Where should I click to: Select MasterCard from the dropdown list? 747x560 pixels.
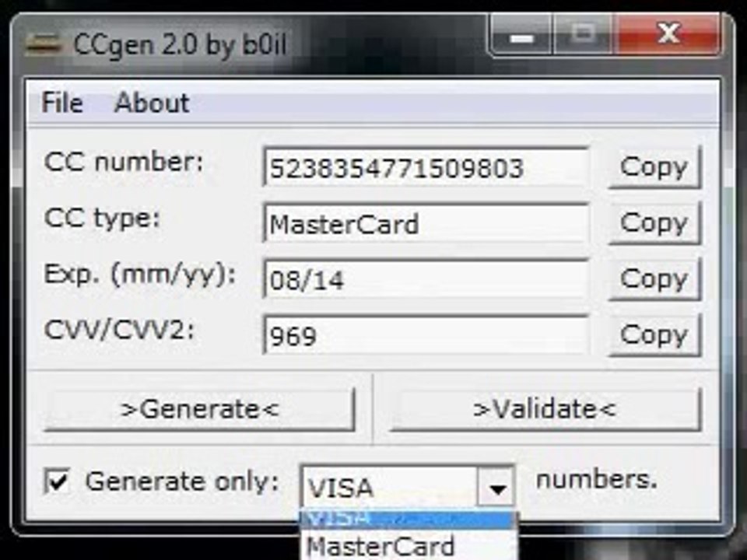(409, 546)
